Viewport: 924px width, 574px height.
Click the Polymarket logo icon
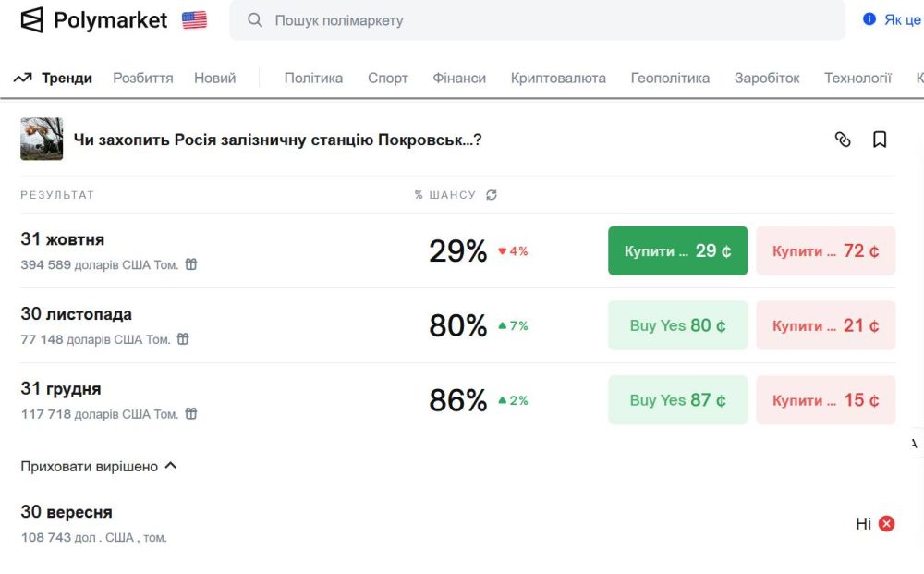[x=32, y=20]
